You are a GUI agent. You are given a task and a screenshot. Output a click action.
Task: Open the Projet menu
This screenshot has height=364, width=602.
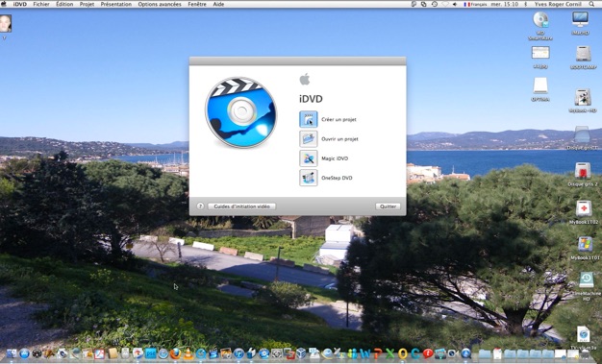87,4
